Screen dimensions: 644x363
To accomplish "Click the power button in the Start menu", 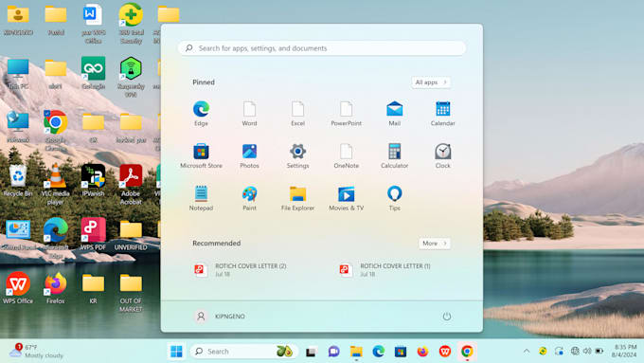I will (446, 317).
